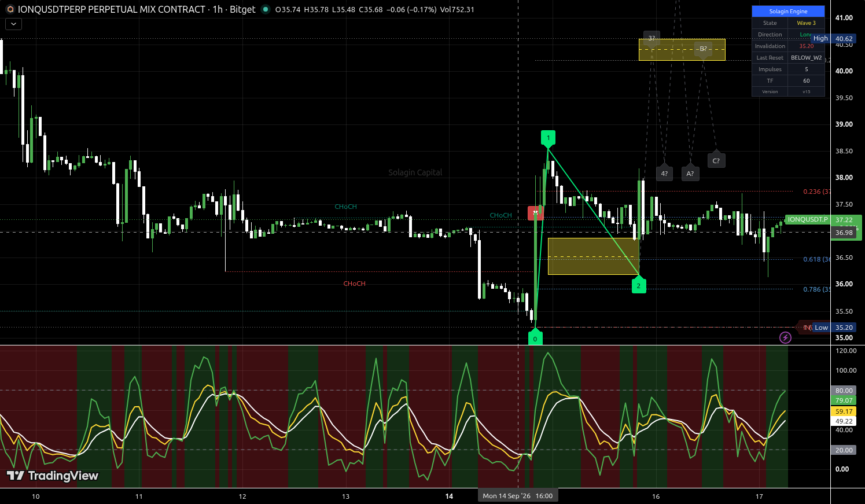Click the projected C? wave label
Viewport: 865px width, 504px height.
[716, 160]
